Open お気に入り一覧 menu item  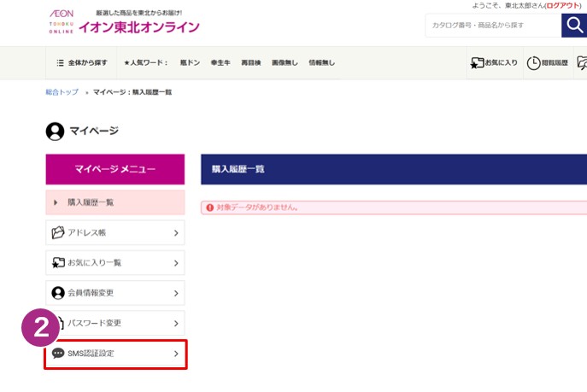(114, 263)
